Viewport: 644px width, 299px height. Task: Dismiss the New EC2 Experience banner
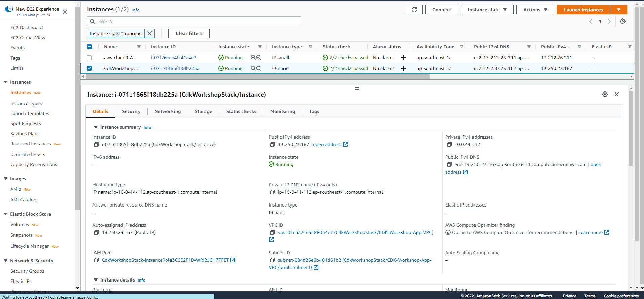[65, 12]
